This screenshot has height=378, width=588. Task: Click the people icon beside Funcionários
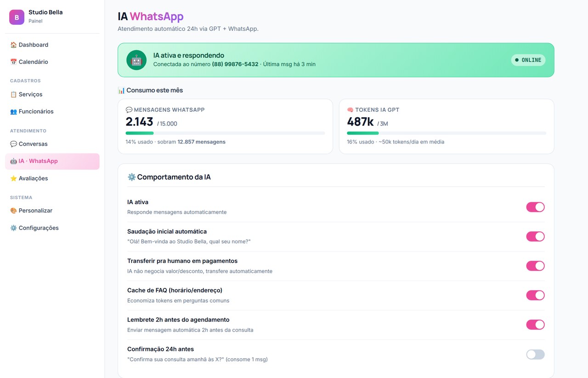(x=13, y=111)
